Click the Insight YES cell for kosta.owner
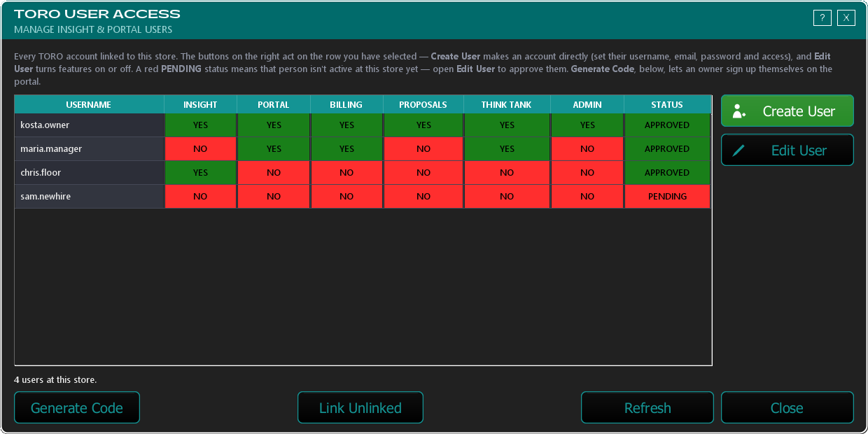This screenshot has width=868, height=434. pyautogui.click(x=200, y=125)
